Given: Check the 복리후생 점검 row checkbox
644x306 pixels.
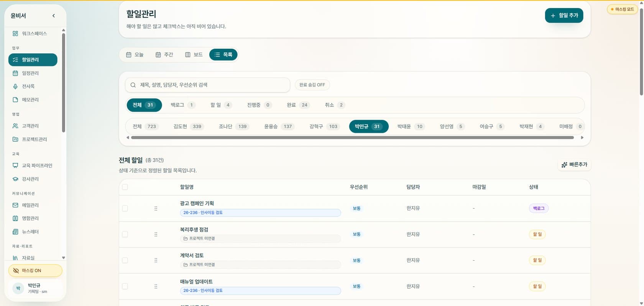Looking at the screenshot, I should [125, 234].
